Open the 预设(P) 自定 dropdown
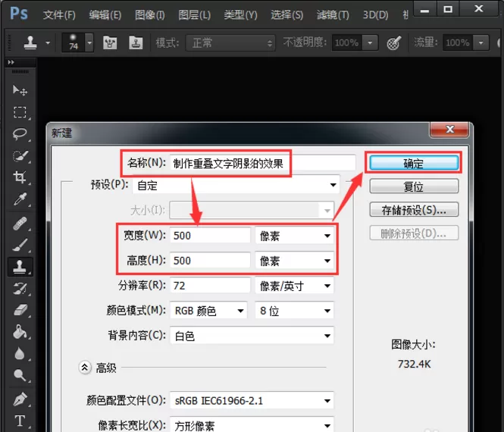The width and height of the screenshot is (504, 432). point(236,185)
